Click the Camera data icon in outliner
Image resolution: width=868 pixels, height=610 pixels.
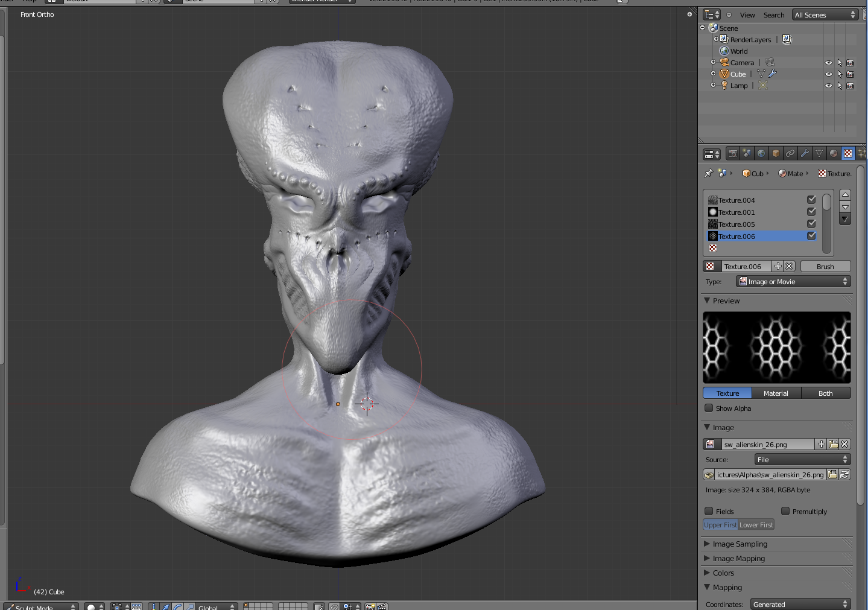[770, 62]
